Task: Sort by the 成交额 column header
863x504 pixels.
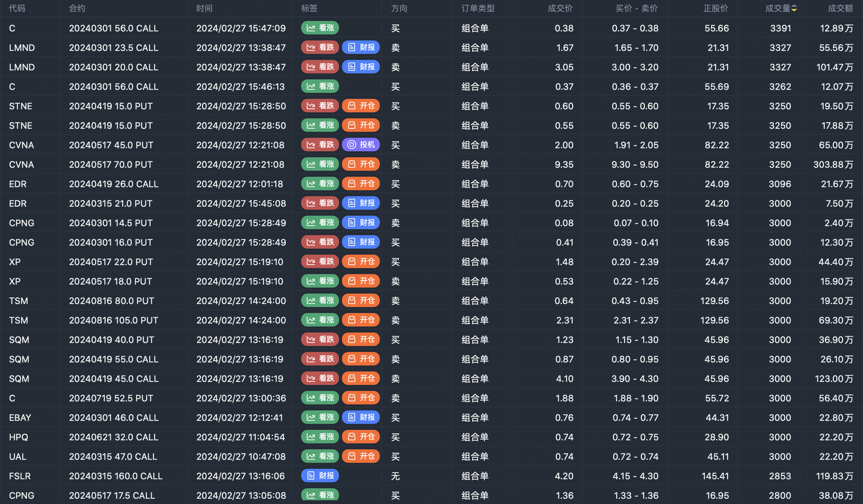Action: (840, 8)
